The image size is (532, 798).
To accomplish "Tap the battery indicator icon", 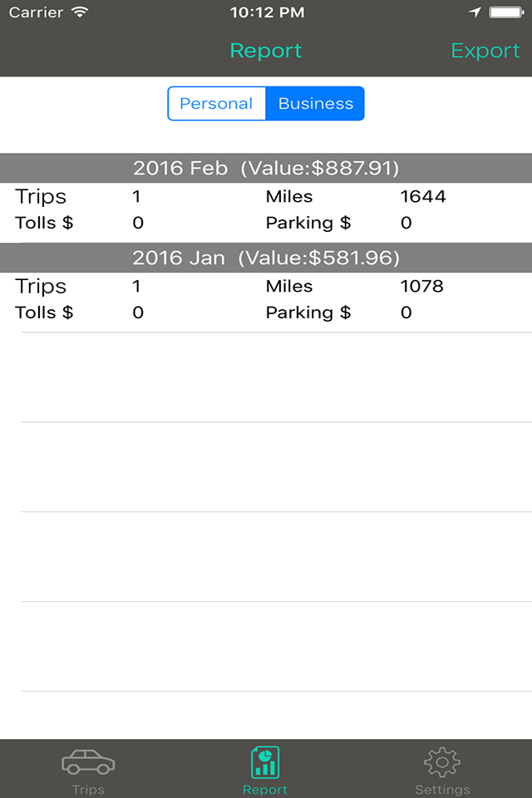I will point(506,12).
